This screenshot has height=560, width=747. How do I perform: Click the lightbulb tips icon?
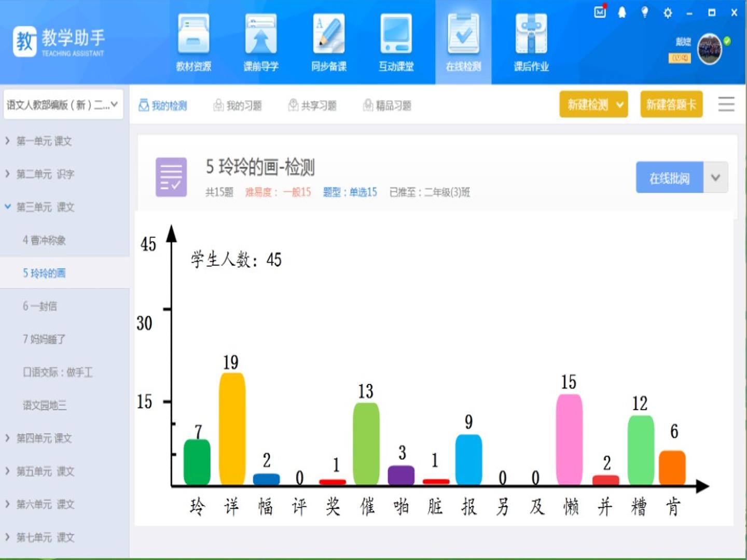click(645, 12)
